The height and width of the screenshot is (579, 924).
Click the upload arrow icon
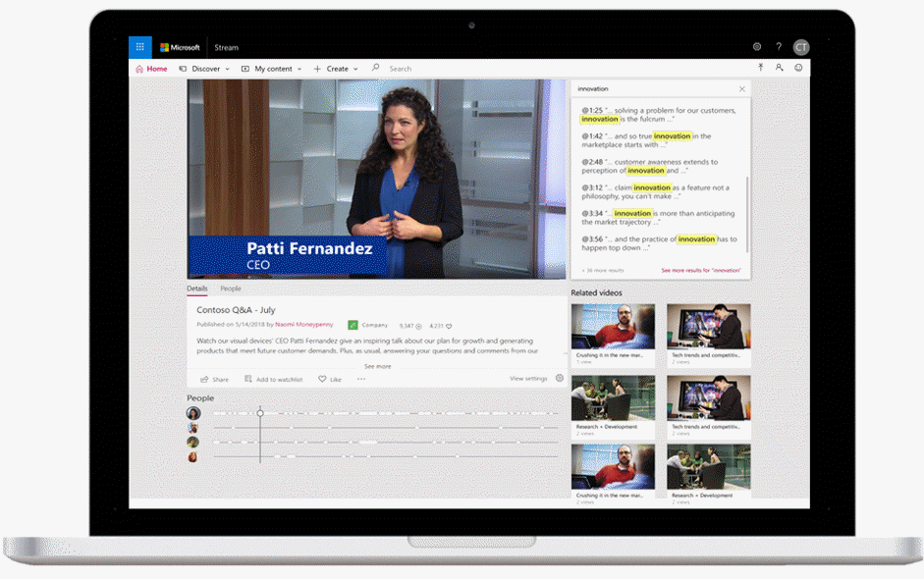(760, 68)
